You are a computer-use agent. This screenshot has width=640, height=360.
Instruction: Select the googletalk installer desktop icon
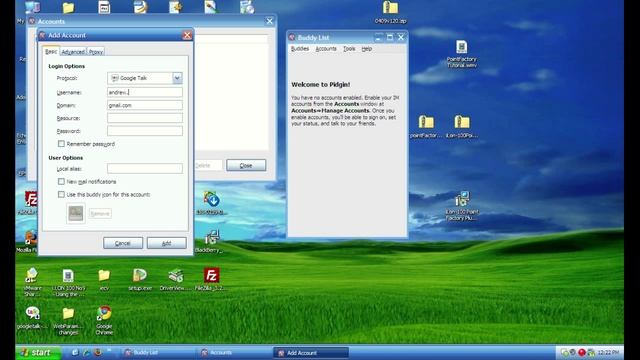[x=32, y=318]
